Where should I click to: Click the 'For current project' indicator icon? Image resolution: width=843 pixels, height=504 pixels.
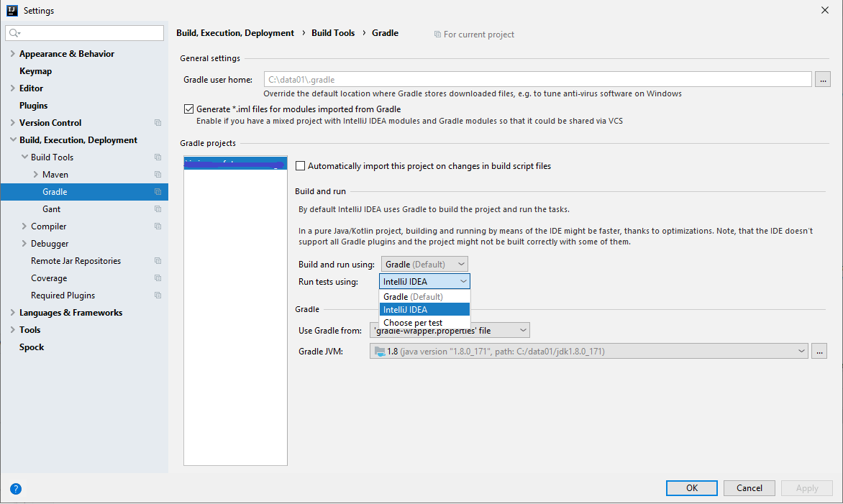[437, 35]
